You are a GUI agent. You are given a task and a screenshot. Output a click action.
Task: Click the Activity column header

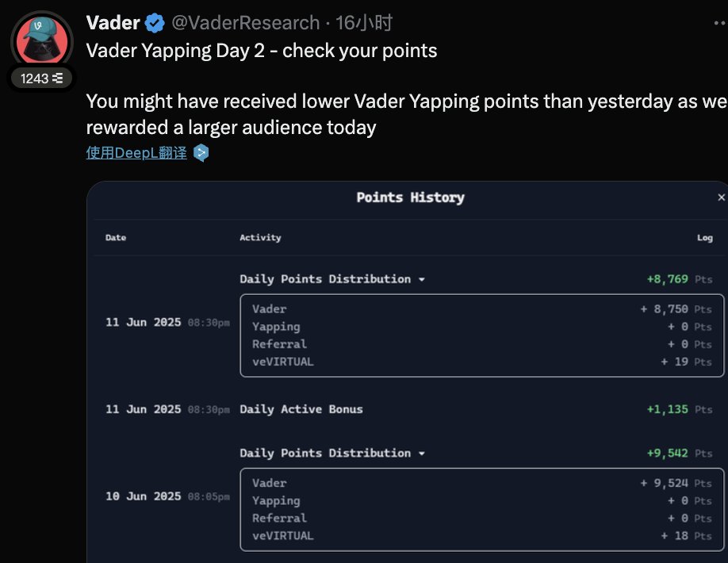[260, 238]
